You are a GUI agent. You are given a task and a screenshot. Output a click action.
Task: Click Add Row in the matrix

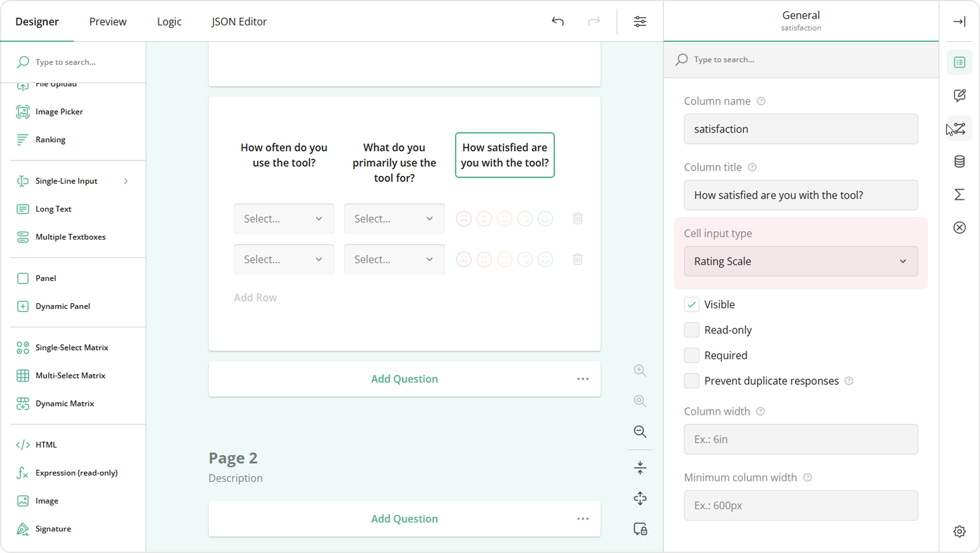tap(255, 297)
